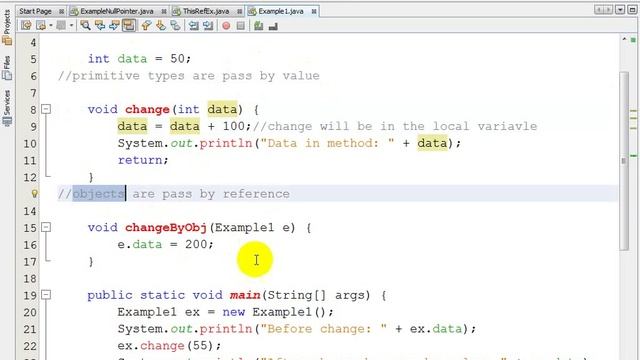Screen dimensions: 640x360
Task: Switch to ExampleNullPointer.java tab
Action: (117, 11)
